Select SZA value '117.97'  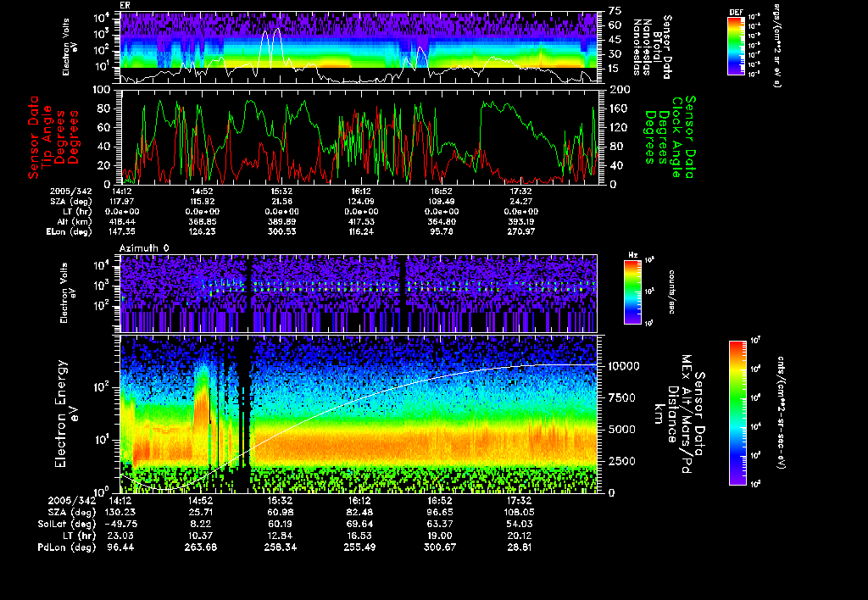123,202
